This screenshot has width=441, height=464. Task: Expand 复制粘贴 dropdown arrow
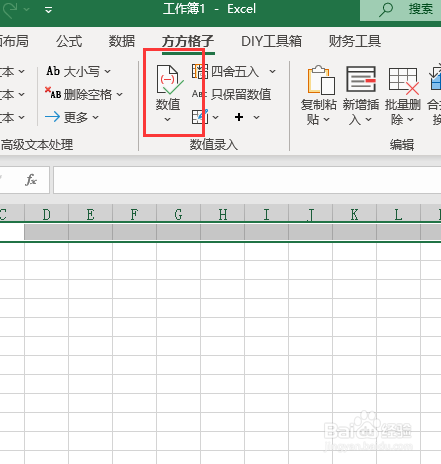[326, 119]
